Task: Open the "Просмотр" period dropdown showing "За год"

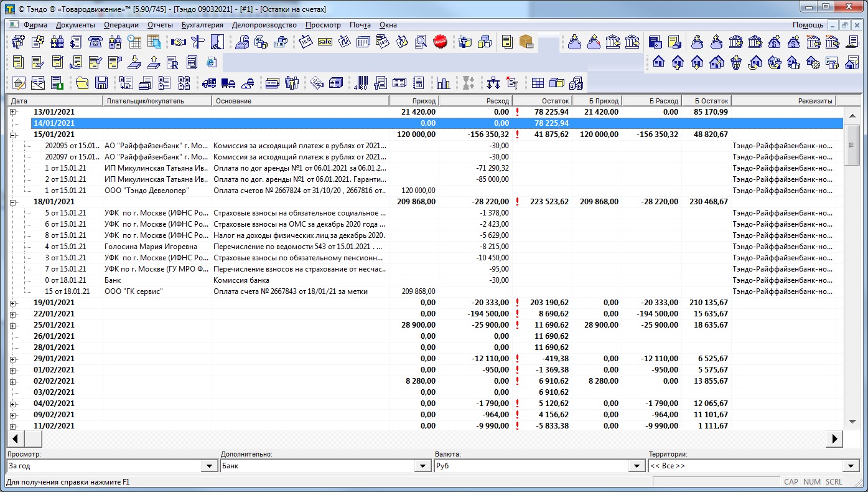Action: (209, 466)
